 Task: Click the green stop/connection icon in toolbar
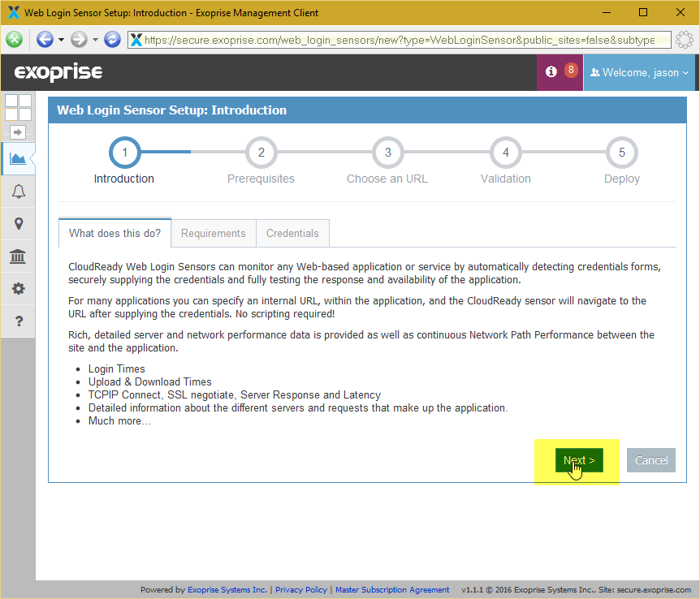click(x=15, y=40)
